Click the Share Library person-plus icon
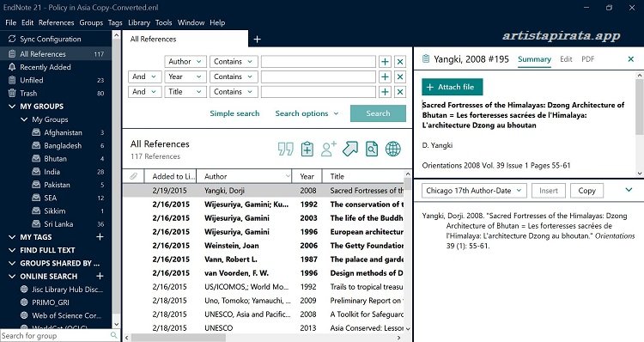Screen dimensions: 644x342 [x=329, y=149]
